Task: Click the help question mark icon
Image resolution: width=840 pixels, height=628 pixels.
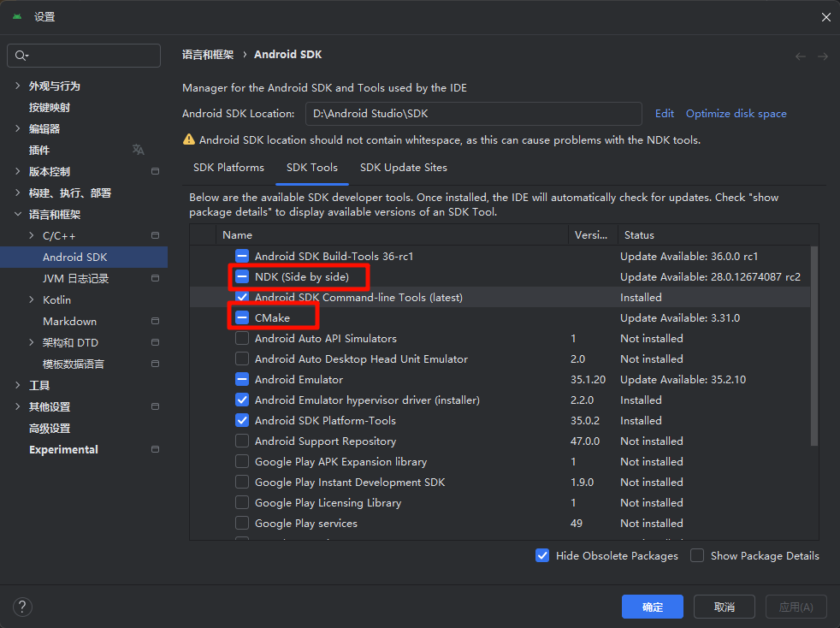Action: click(x=23, y=607)
